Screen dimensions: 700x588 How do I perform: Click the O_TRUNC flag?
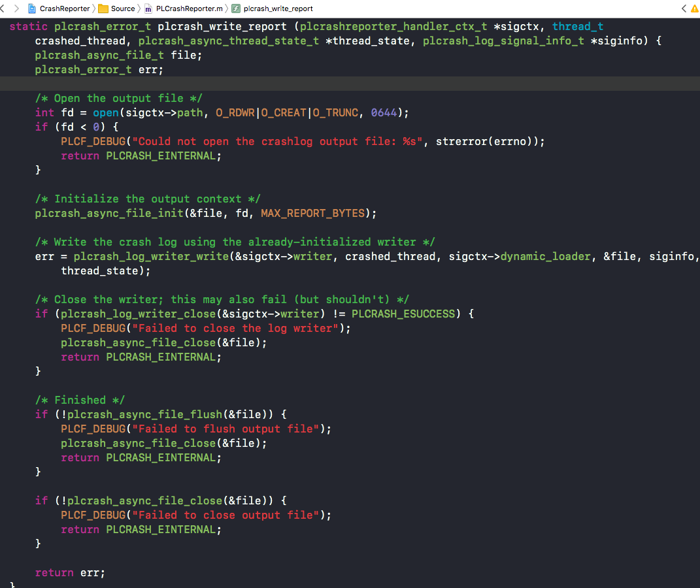[335, 112]
